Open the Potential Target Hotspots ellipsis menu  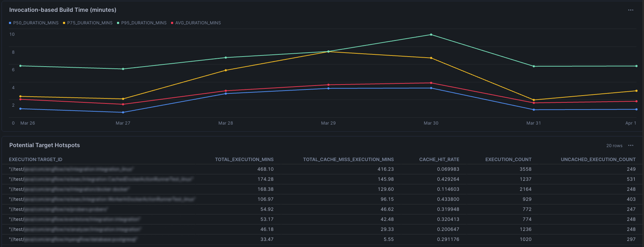630,145
